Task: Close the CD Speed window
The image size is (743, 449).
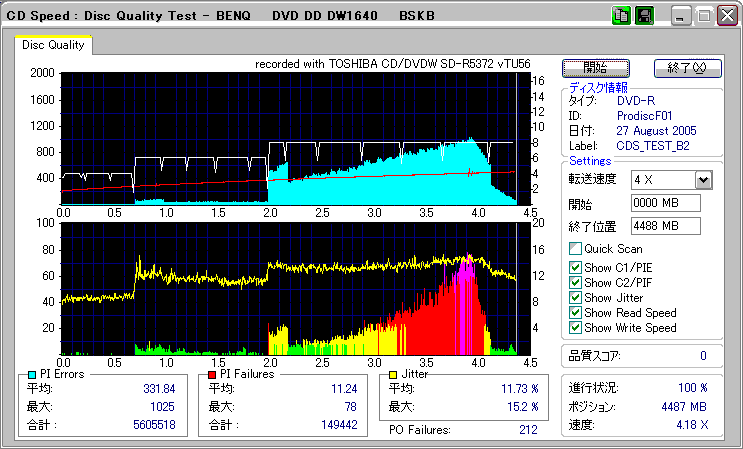Action: click(726, 16)
